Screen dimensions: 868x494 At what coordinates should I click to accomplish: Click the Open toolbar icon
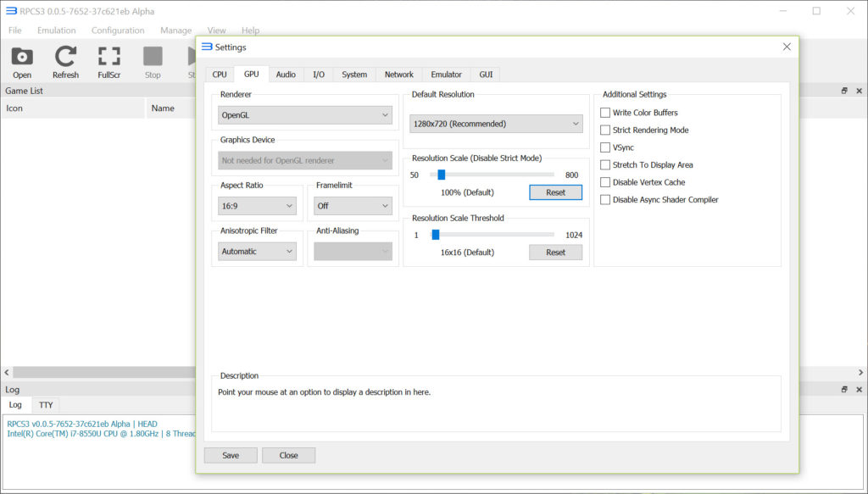coord(22,63)
